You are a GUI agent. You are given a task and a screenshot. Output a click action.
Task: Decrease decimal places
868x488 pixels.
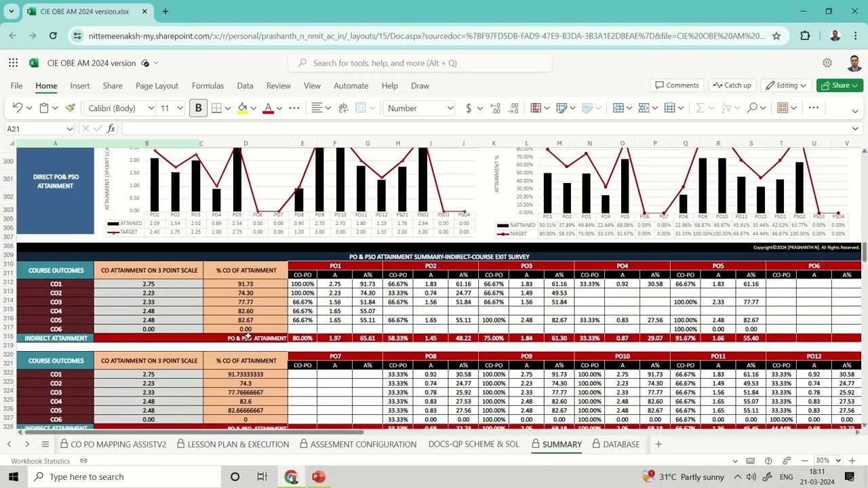tap(514, 108)
